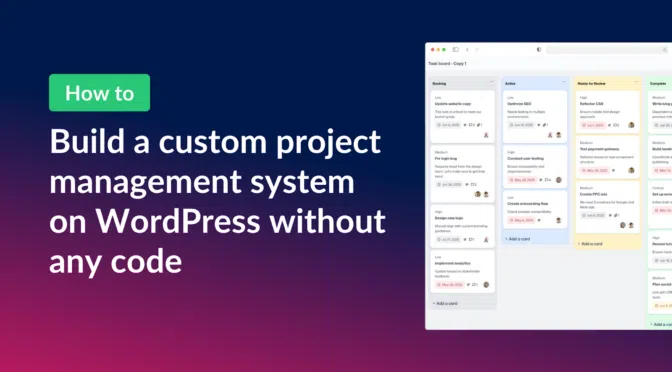The width and height of the screenshot is (672, 372).
Task: Click assignee avatar on Conduct user testing
Action: click(559, 180)
